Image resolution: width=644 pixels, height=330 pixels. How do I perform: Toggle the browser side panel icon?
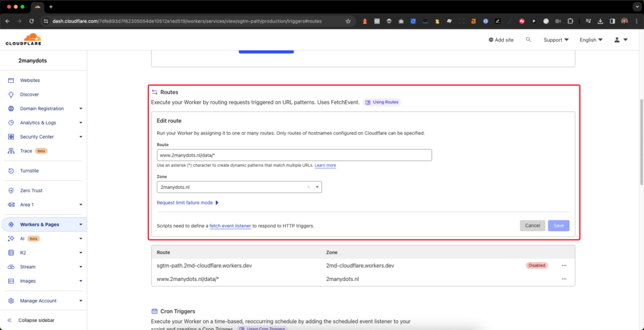click(x=612, y=21)
